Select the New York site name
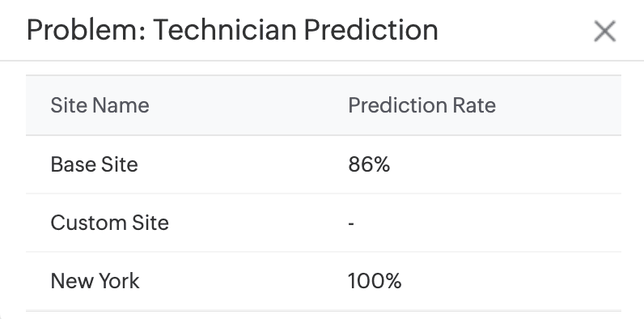Image resolution: width=644 pixels, height=319 pixels. [95, 281]
